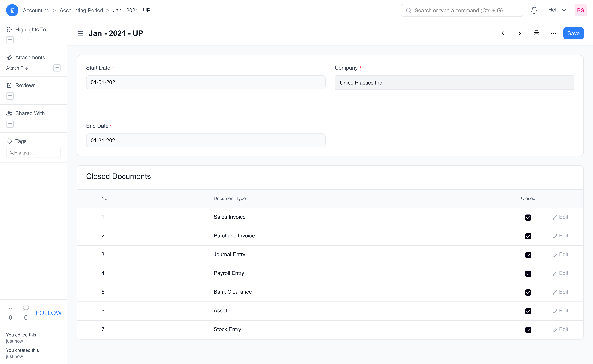The height and width of the screenshot is (364, 593).
Task: Add attachment using Attach File plus
Action: 57,68
